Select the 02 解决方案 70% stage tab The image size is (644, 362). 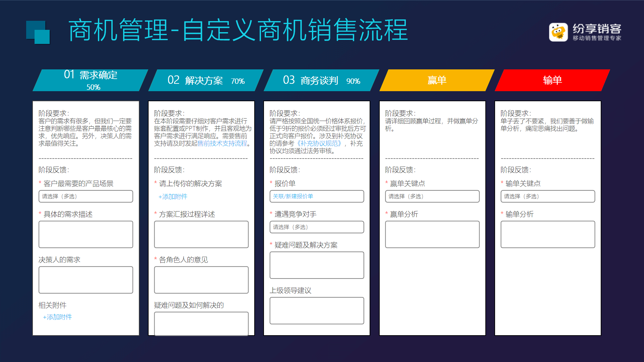click(206, 80)
